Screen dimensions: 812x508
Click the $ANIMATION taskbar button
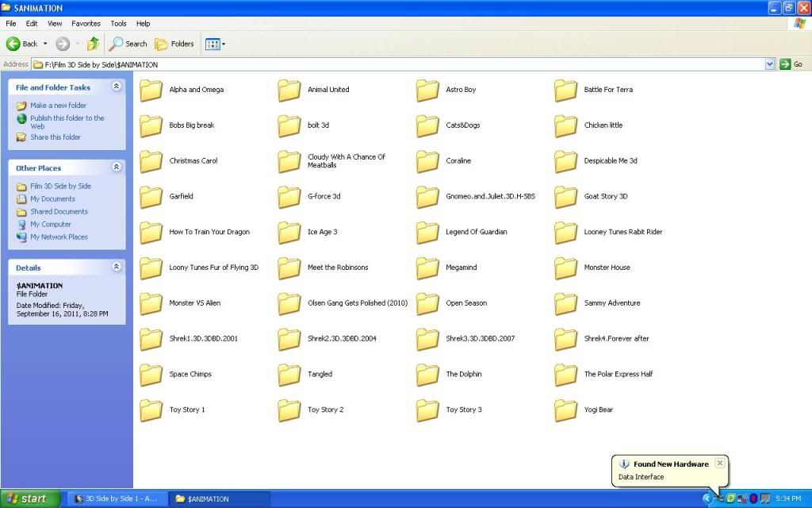(x=220, y=498)
